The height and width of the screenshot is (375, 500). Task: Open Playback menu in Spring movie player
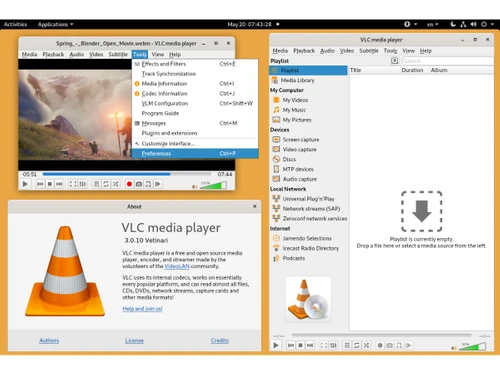[53, 54]
